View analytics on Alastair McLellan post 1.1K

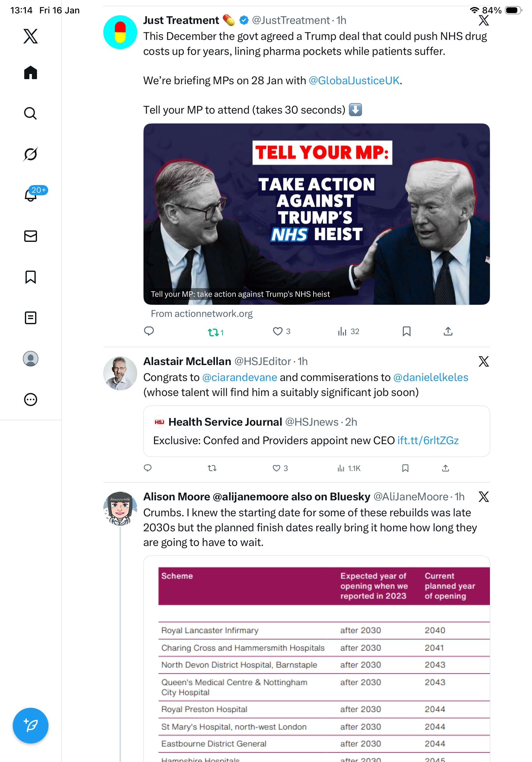(349, 468)
